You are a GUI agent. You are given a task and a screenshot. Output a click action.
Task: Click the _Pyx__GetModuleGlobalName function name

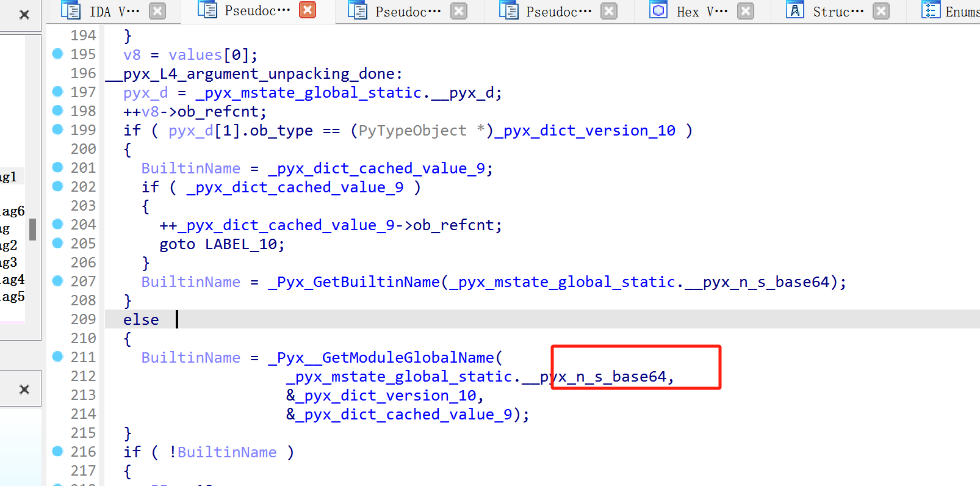[x=384, y=358]
